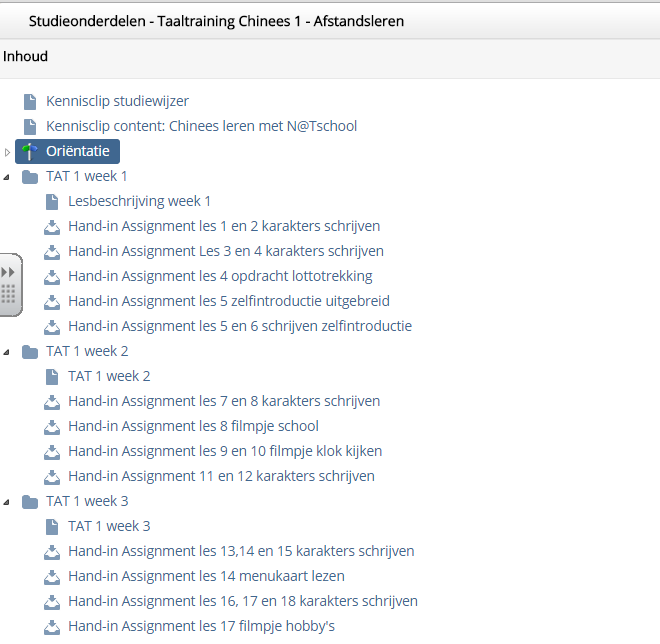Open assignment Les 3 en 4 karakters schrijven

pos(226,251)
